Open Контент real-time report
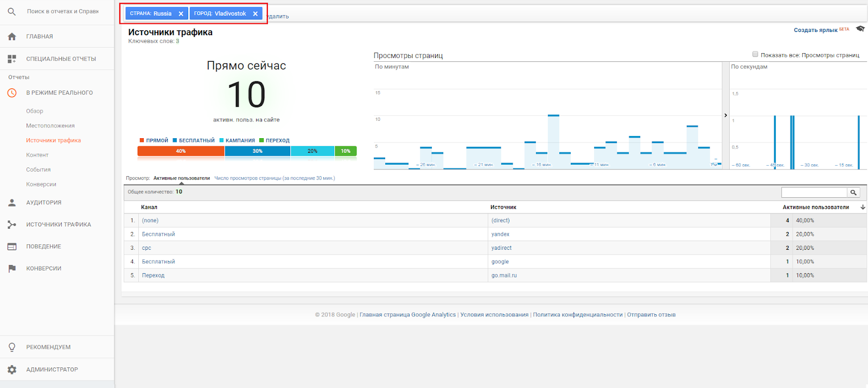 click(x=37, y=155)
